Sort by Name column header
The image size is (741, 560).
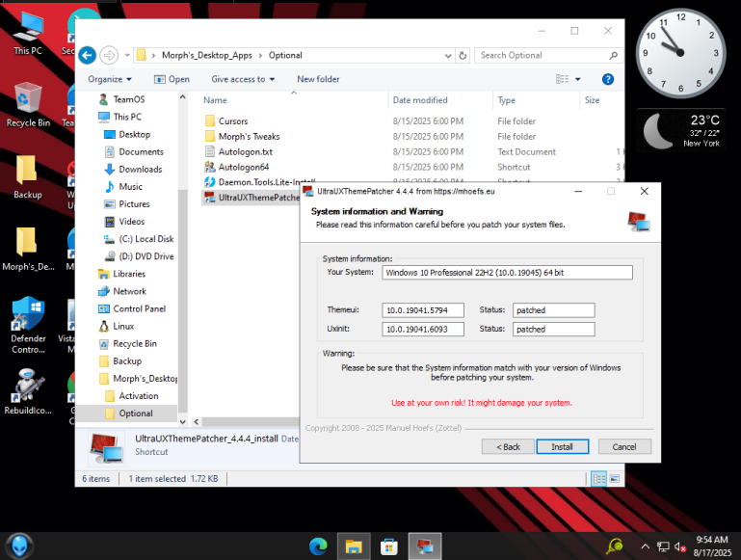(215, 100)
